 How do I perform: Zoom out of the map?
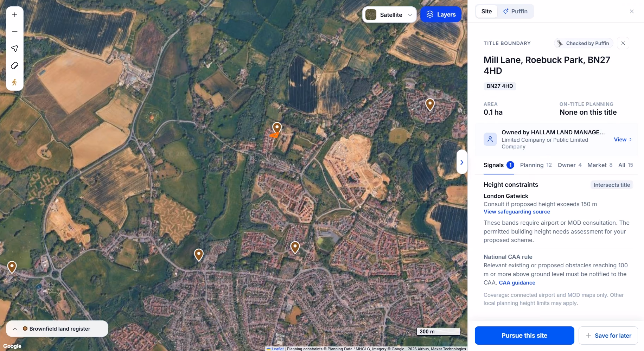(15, 32)
